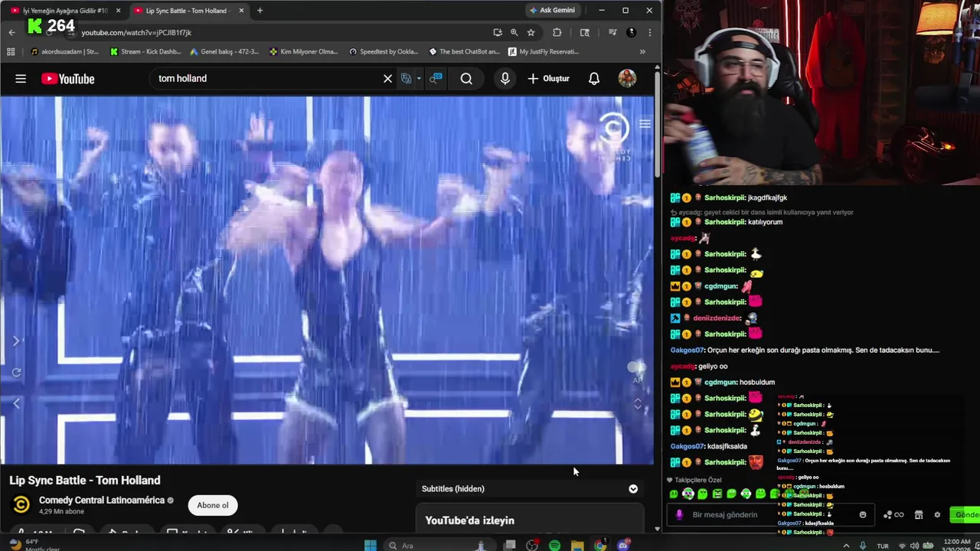Click the replay circular arrow on video
This screenshot has width=980, height=551.
[16, 372]
